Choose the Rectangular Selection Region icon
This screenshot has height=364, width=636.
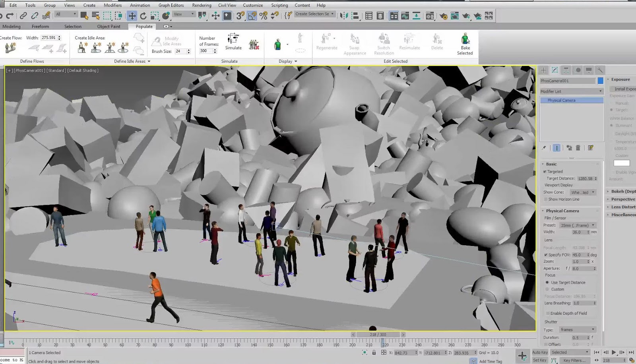[x=107, y=15]
